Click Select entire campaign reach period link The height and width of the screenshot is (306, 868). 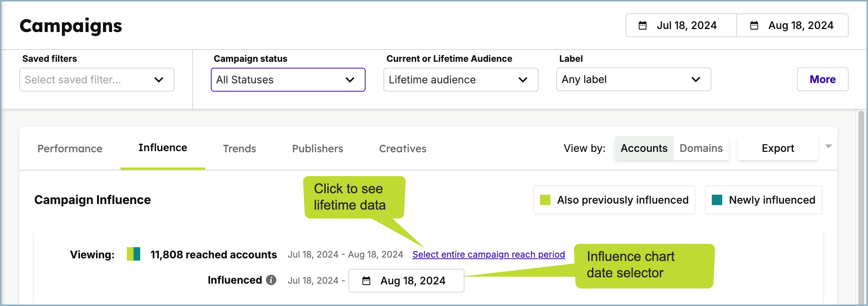pyautogui.click(x=488, y=255)
